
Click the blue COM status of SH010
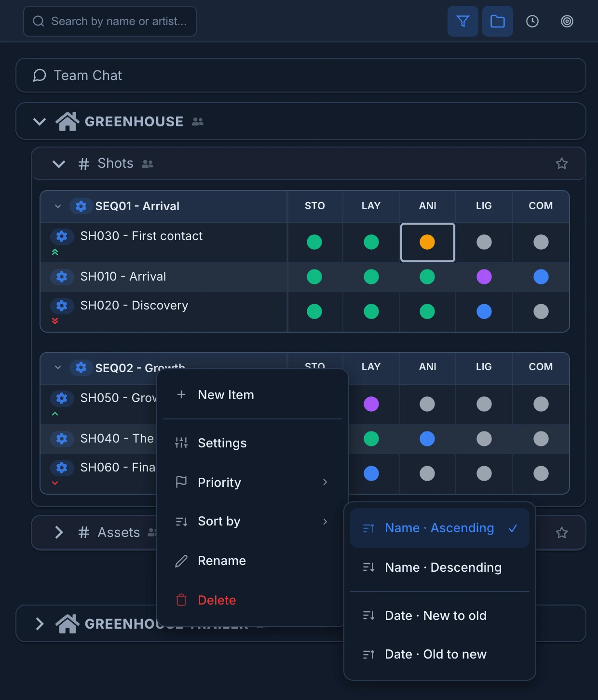pos(541,277)
